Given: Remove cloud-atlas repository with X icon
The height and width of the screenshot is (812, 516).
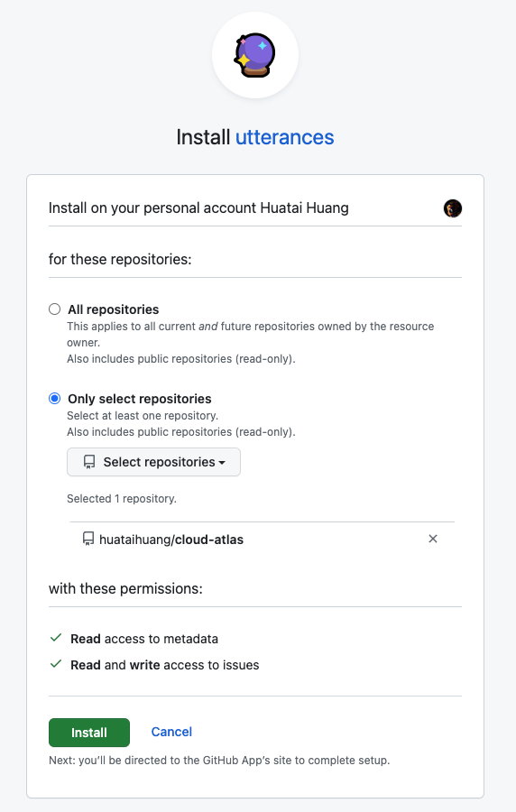Looking at the screenshot, I should 433,540.
